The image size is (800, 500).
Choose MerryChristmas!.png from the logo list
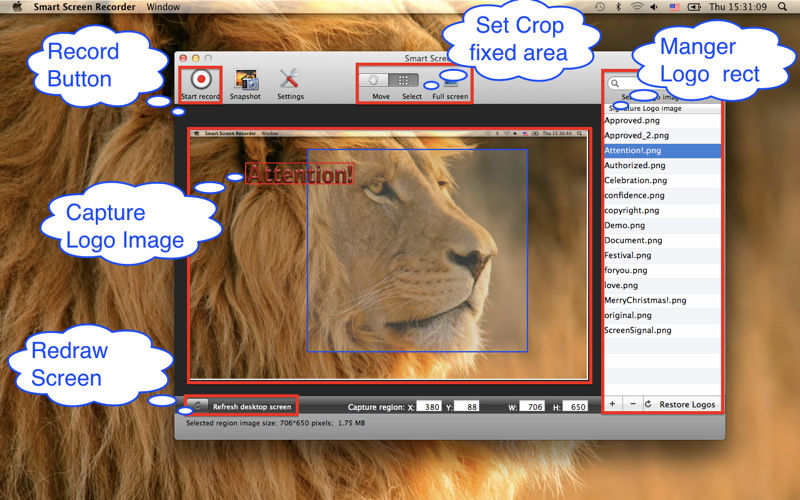[x=645, y=300]
